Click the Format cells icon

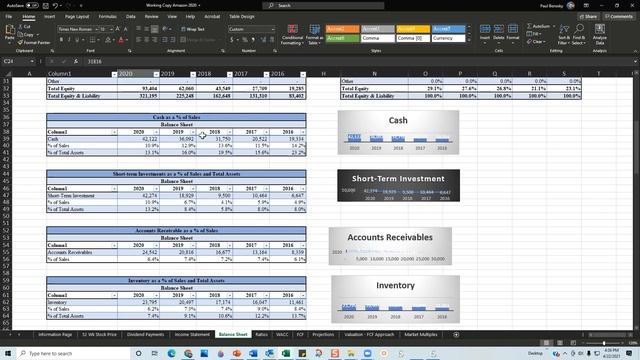tap(513, 29)
